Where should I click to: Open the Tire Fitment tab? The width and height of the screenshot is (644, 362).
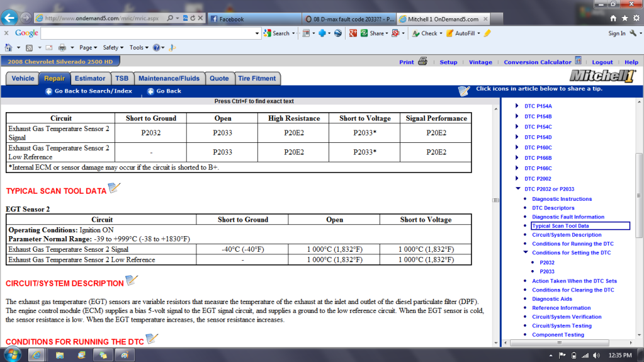pyautogui.click(x=257, y=79)
